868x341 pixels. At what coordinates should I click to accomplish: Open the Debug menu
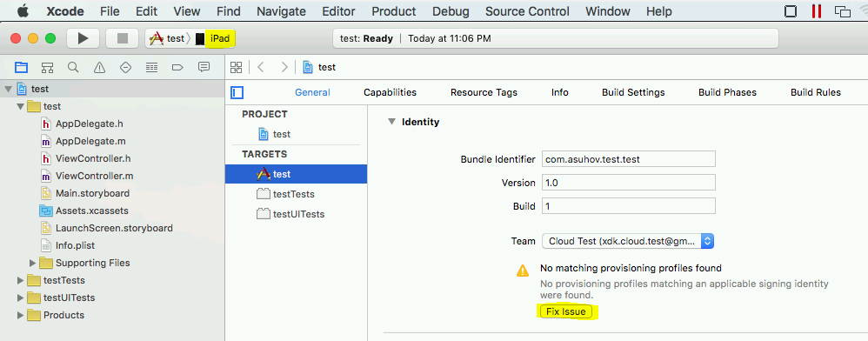451,11
